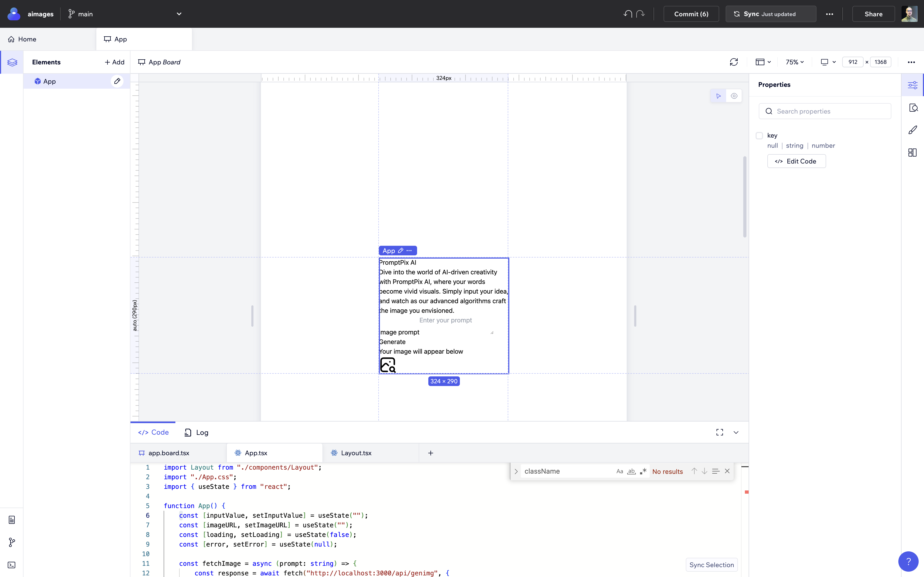Select the git branch icon in left sidebar

click(12, 542)
